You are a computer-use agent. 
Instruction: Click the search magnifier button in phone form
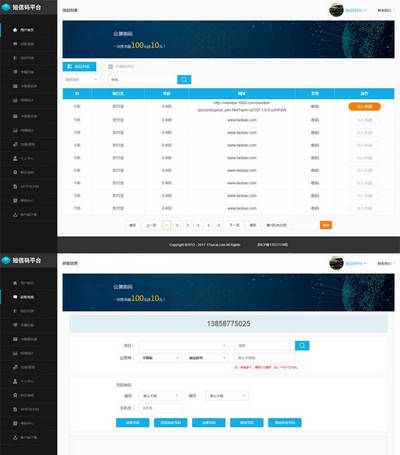pyautogui.click(x=302, y=345)
